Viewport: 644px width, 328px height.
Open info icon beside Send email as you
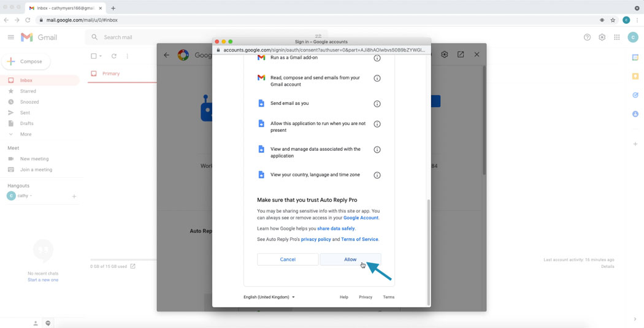(x=377, y=104)
